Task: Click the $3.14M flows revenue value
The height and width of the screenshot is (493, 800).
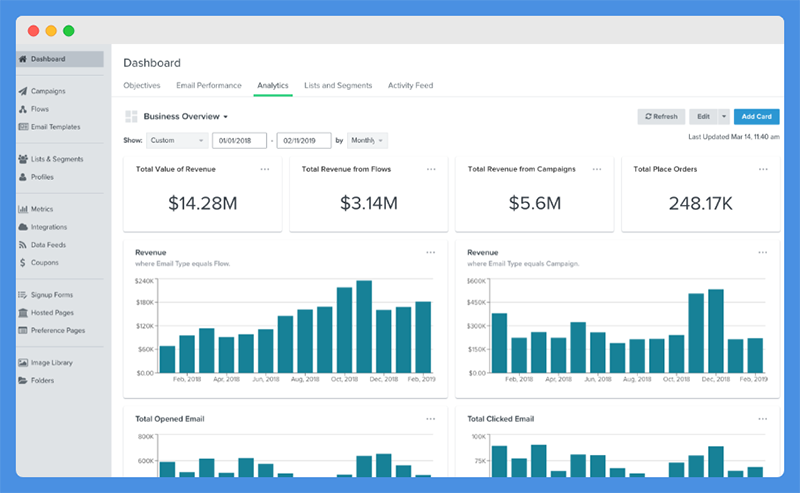Action: (x=369, y=204)
